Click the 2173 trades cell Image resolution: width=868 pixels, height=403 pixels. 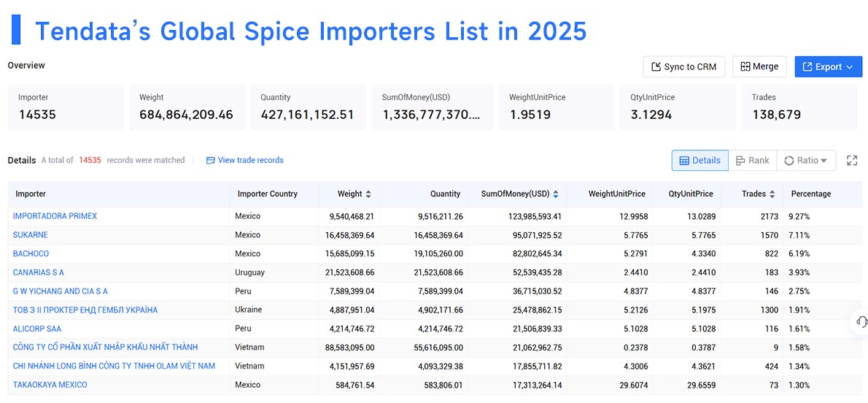tap(769, 216)
